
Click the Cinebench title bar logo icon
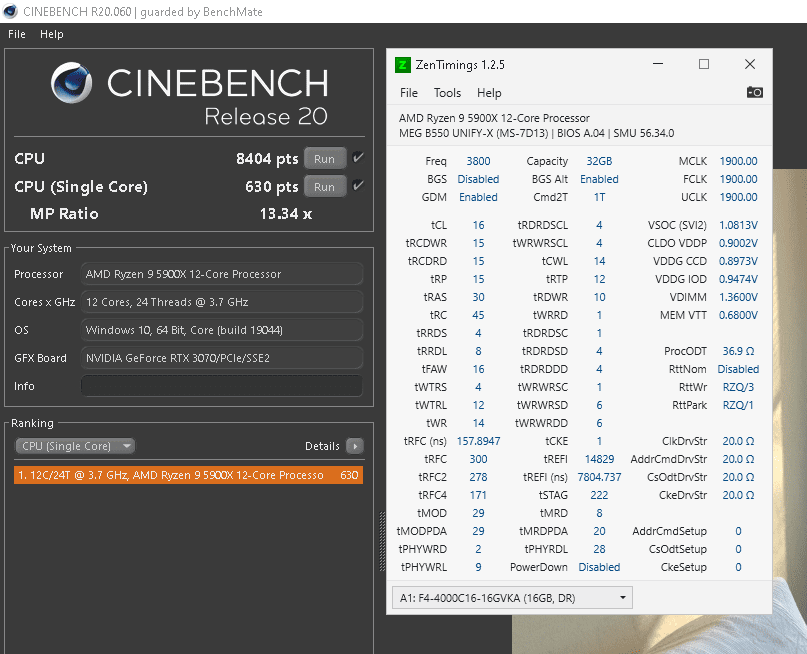(10, 11)
